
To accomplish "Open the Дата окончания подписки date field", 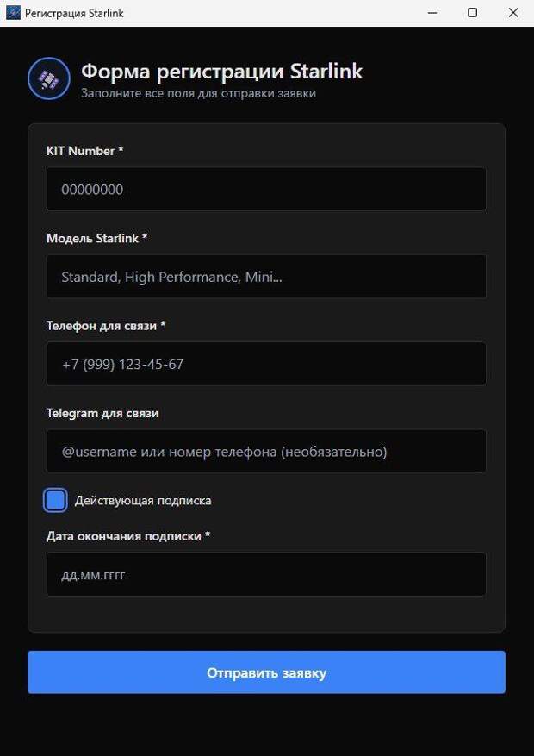I will [x=265, y=574].
